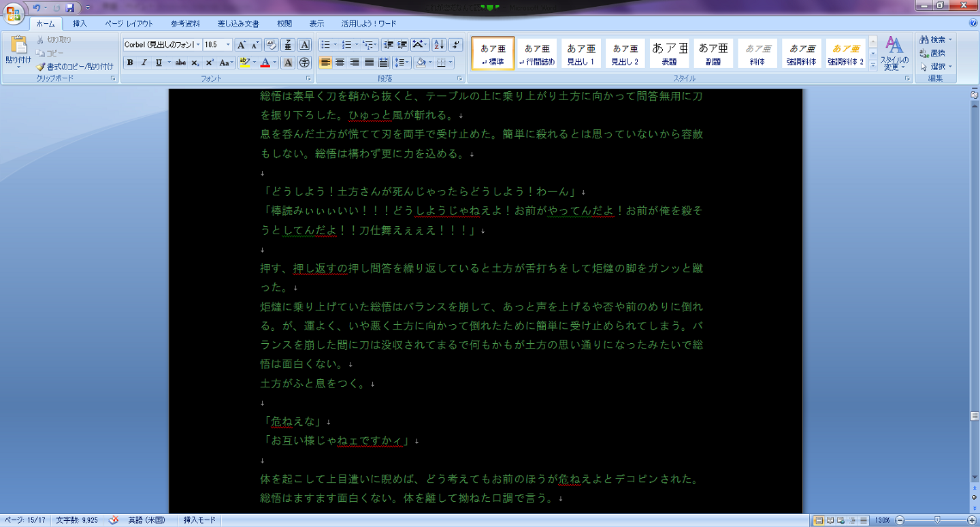Apply character shading
This screenshot has height=527, width=980.
click(288, 63)
